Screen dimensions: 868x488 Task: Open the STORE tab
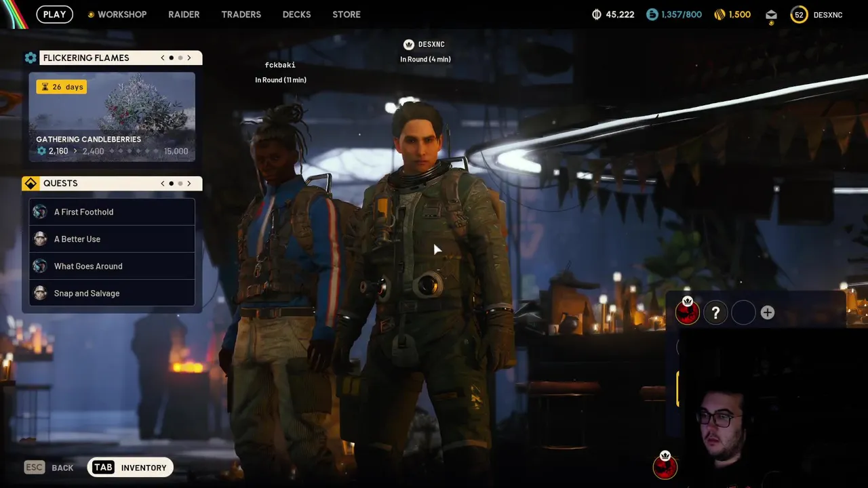(x=347, y=14)
